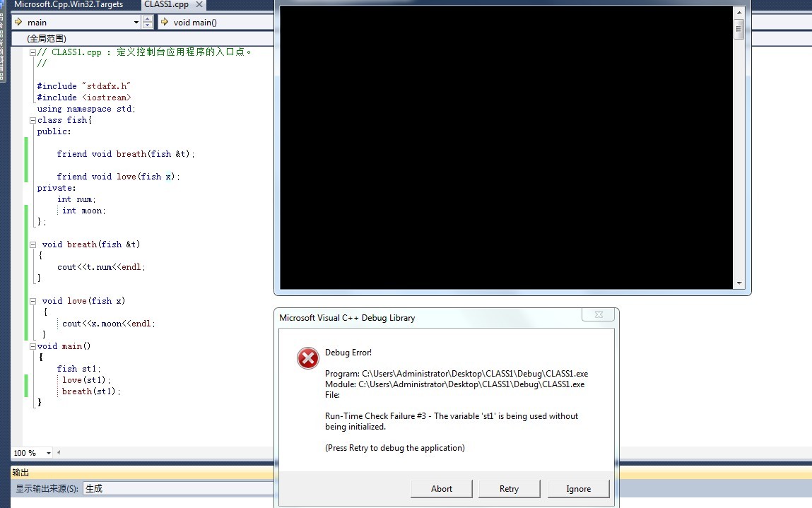The width and height of the screenshot is (812, 508).
Task: Click the 'private:' access specifier line
Action: (57, 188)
